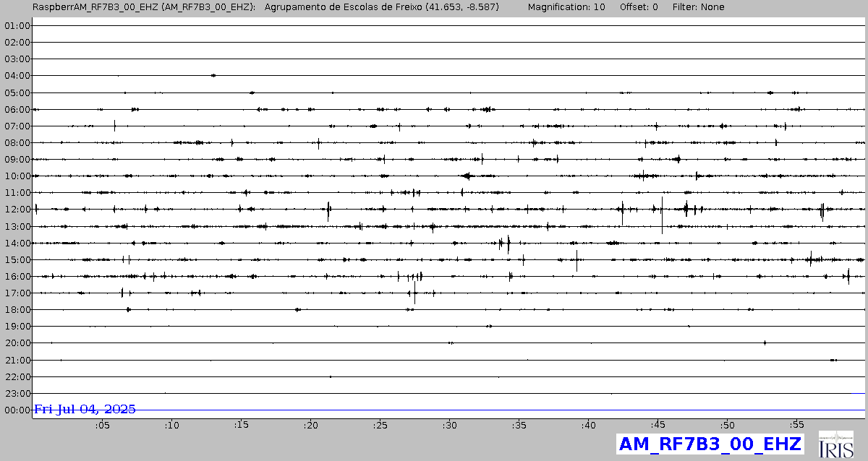
Task: Click the Offset: 0 header text
Action: click(639, 7)
